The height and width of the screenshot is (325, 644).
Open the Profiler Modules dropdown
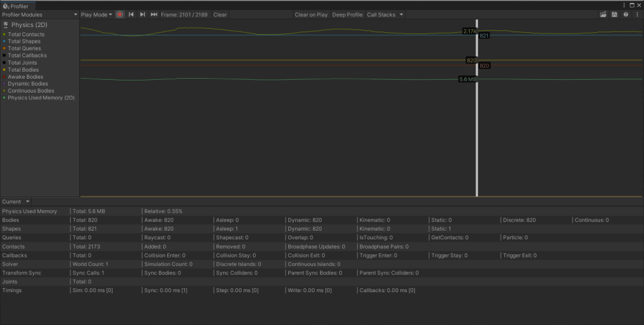[39, 15]
